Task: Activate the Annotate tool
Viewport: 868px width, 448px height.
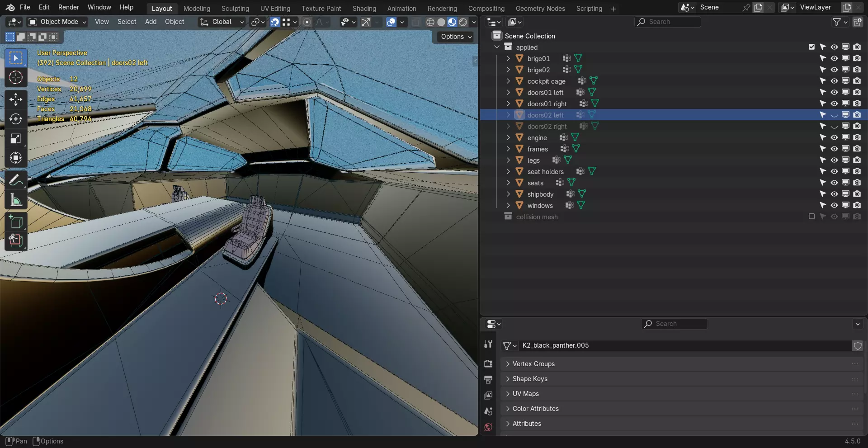Action: tap(16, 180)
